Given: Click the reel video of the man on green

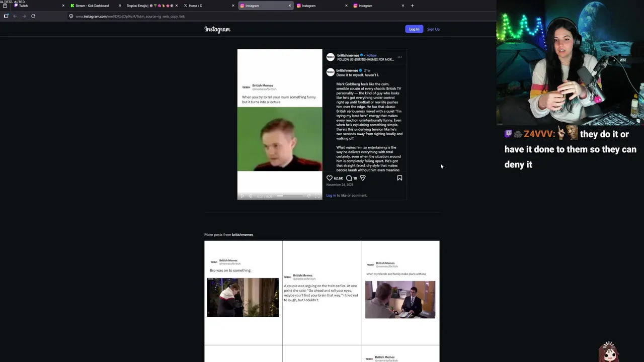Looking at the screenshot, I should pos(280,139).
